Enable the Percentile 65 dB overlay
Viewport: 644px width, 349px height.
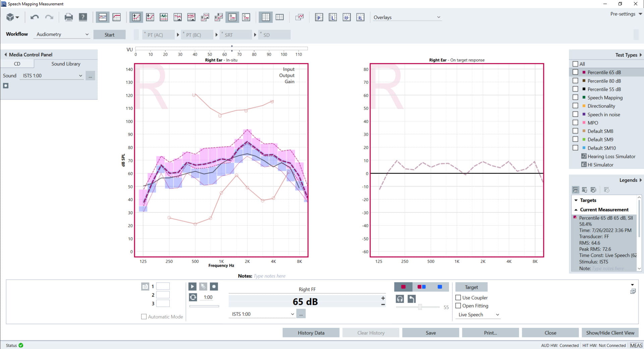(x=576, y=72)
